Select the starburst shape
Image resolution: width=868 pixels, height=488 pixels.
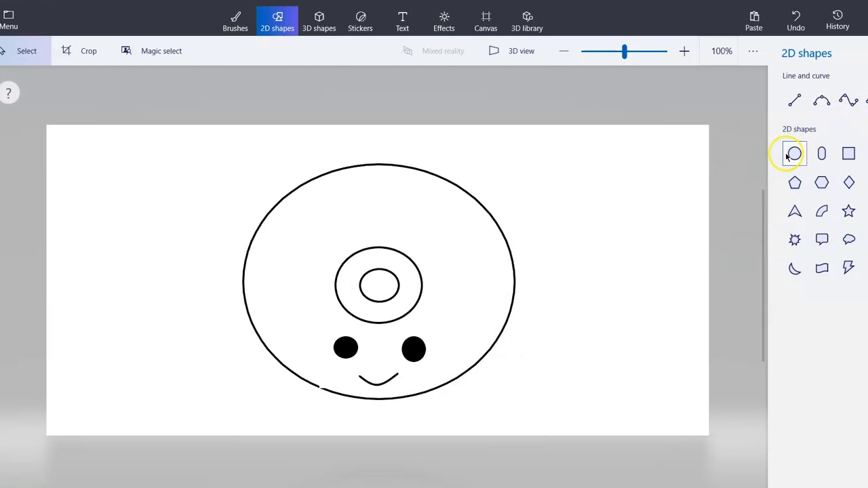point(795,239)
